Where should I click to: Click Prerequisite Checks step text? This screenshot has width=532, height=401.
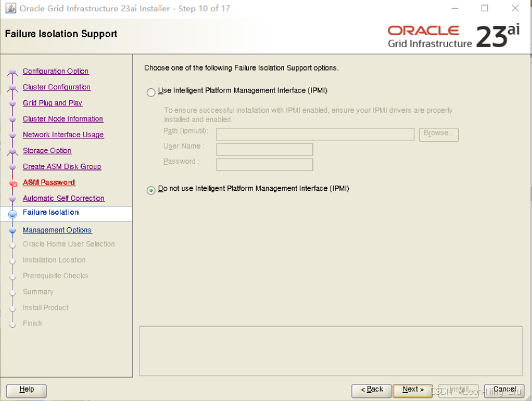[55, 276]
